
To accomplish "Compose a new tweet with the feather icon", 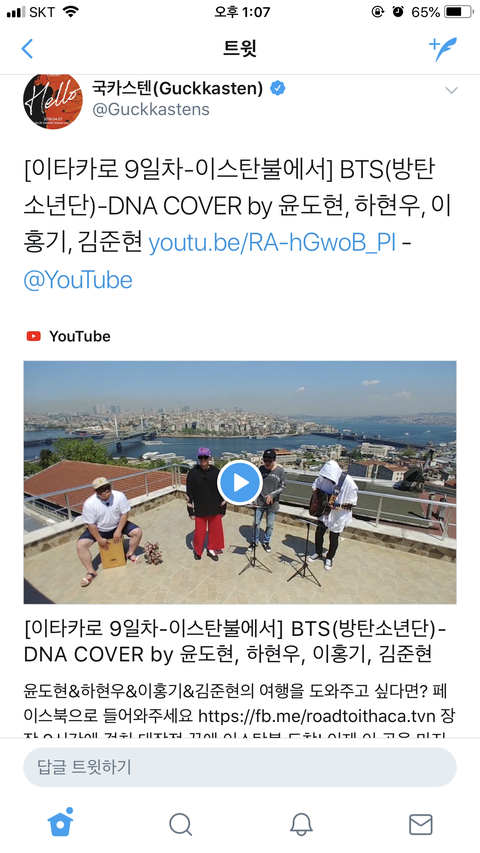I will point(442,49).
